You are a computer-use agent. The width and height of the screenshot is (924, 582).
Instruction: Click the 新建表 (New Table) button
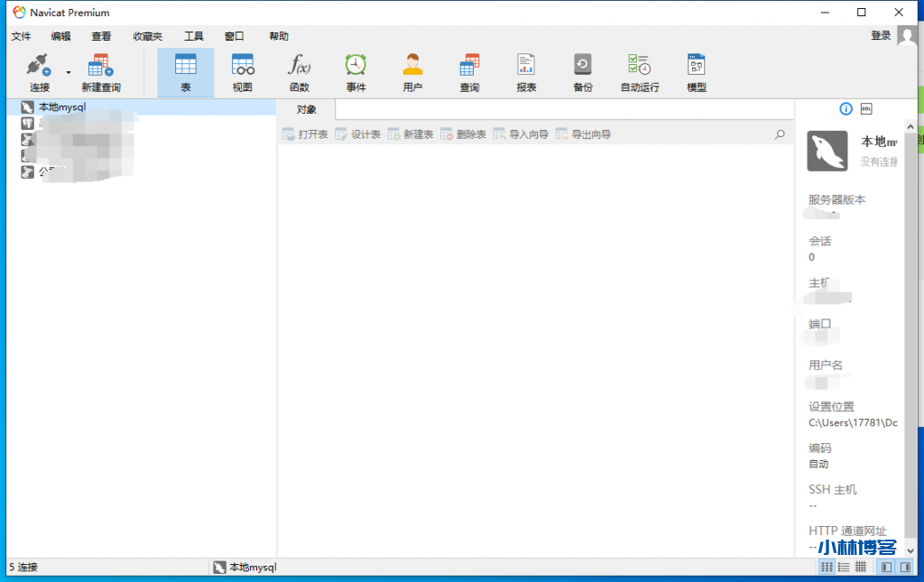click(411, 134)
